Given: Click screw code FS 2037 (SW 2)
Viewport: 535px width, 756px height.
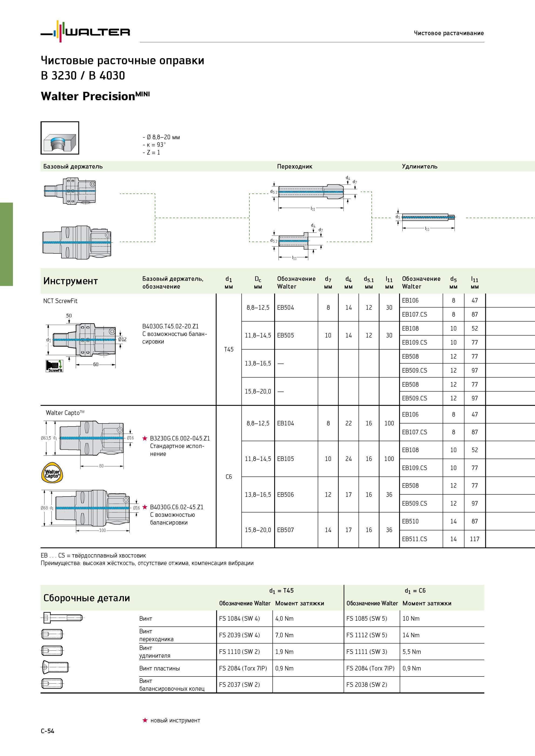Looking at the screenshot, I should (239, 685).
